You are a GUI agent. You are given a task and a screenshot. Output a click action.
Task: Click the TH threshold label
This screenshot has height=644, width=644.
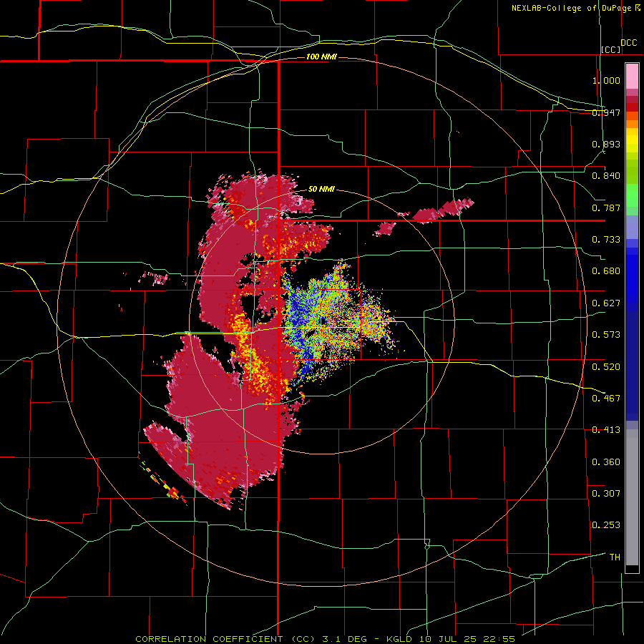tap(615, 557)
